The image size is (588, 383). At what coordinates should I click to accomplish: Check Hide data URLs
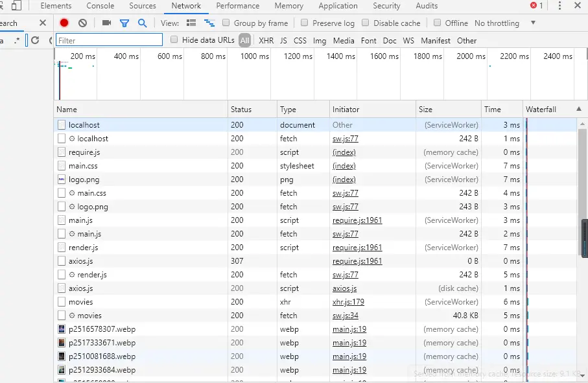(x=174, y=40)
